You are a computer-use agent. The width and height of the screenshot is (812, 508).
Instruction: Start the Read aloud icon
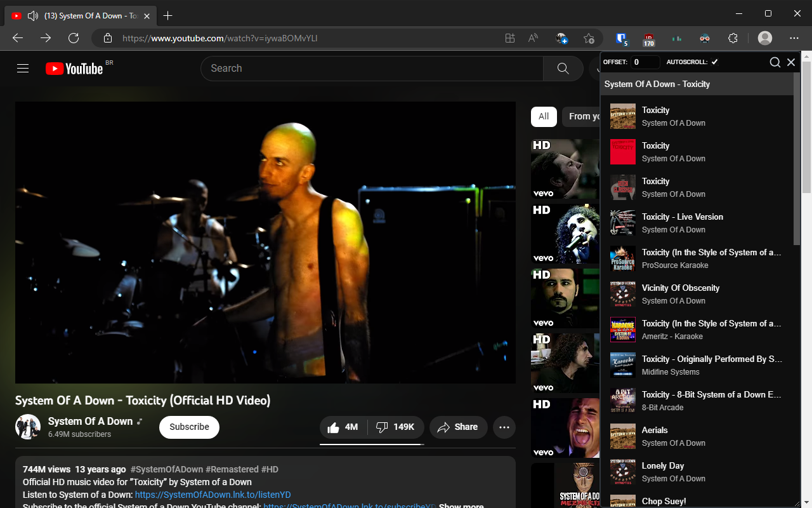click(533, 38)
